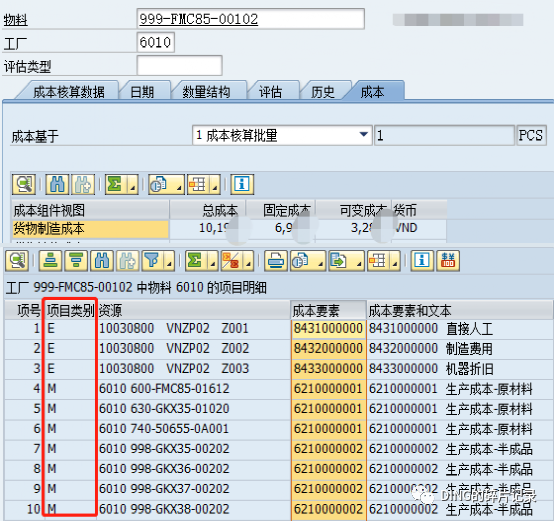The width and height of the screenshot is (554, 521).
Task: Print the itemization list
Action: pyautogui.click(x=276, y=261)
